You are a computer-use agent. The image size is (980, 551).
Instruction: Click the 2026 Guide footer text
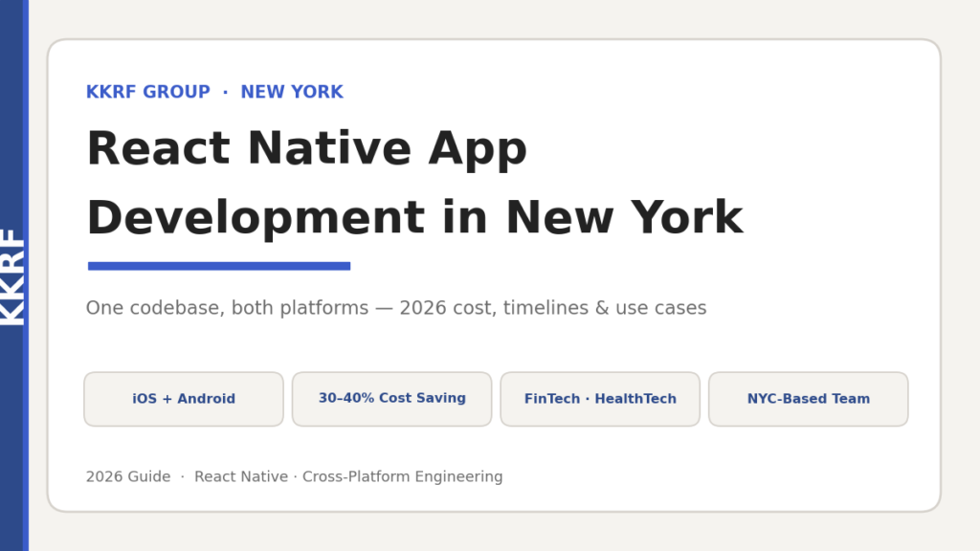click(x=295, y=476)
